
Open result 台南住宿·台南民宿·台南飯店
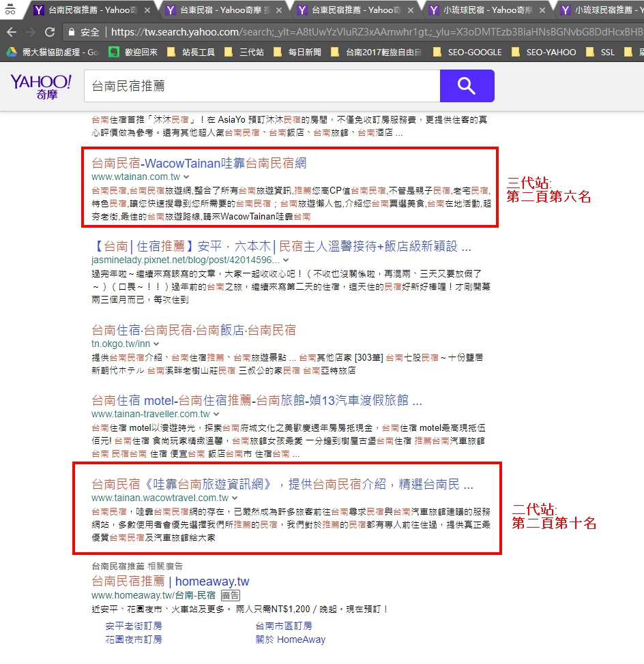pyautogui.click(x=194, y=330)
